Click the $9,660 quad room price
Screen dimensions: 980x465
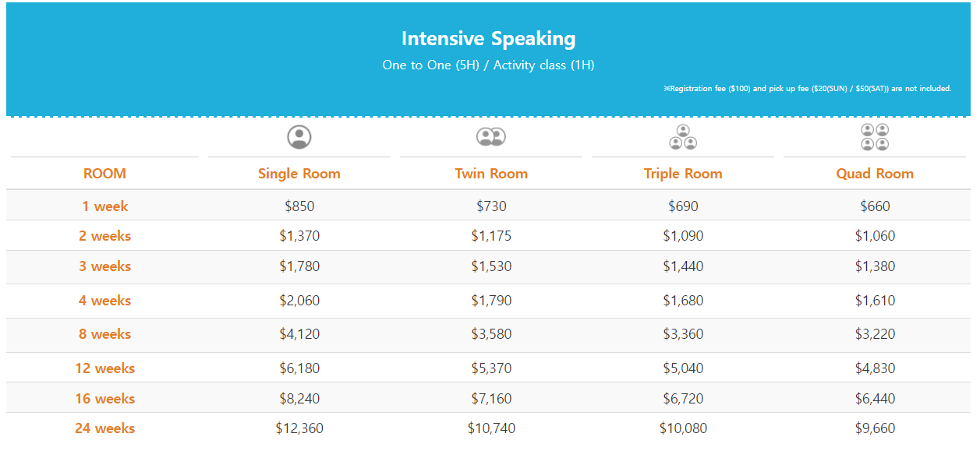point(875,428)
